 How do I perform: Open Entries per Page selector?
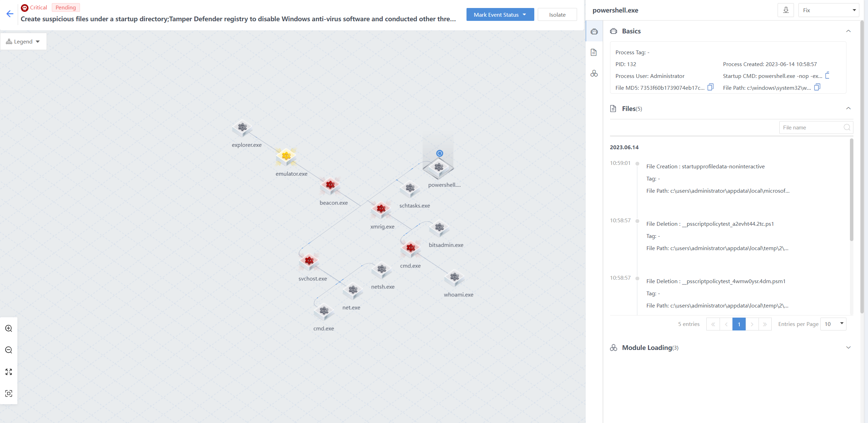pyautogui.click(x=833, y=324)
